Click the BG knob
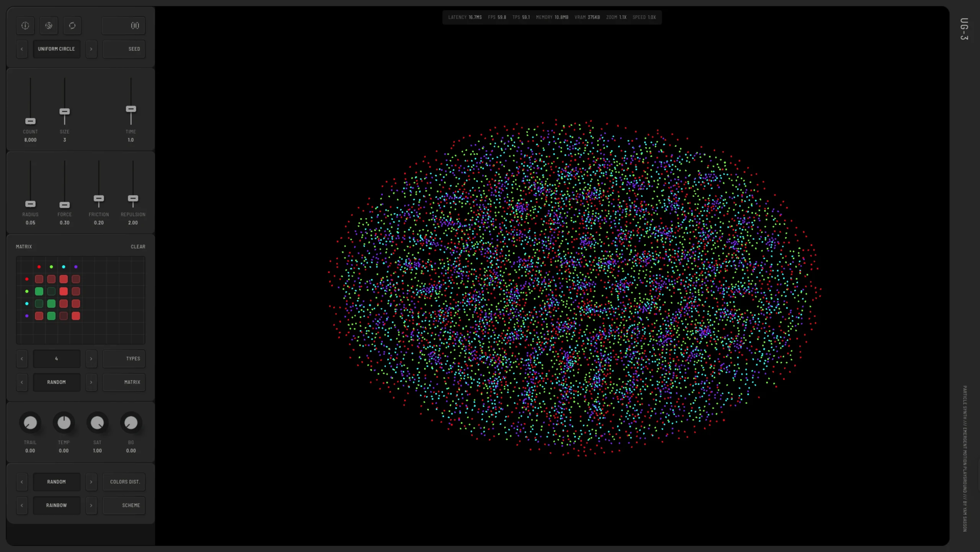This screenshot has width=980, height=552. click(x=131, y=423)
